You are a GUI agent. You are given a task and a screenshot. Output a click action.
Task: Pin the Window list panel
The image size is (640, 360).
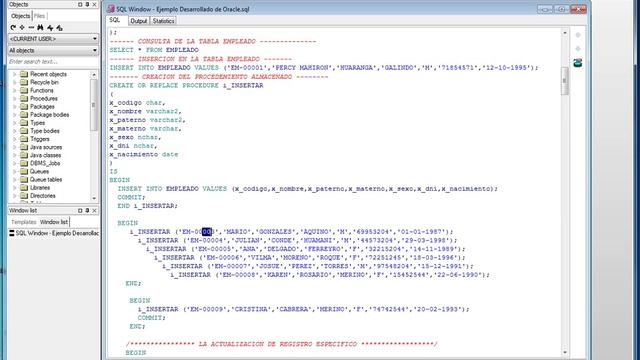pyautogui.click(x=87, y=211)
